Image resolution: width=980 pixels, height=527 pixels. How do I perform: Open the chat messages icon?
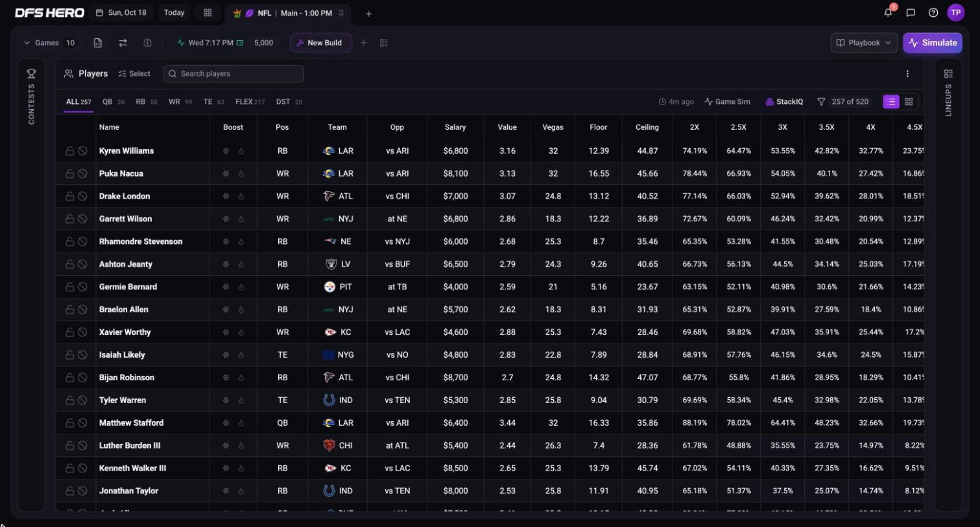[911, 12]
